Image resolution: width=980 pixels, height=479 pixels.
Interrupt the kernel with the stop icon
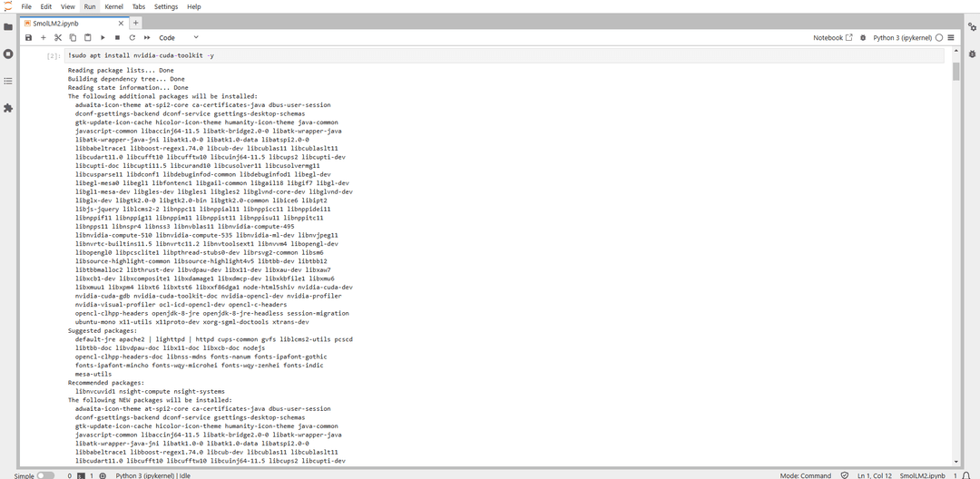click(x=117, y=38)
